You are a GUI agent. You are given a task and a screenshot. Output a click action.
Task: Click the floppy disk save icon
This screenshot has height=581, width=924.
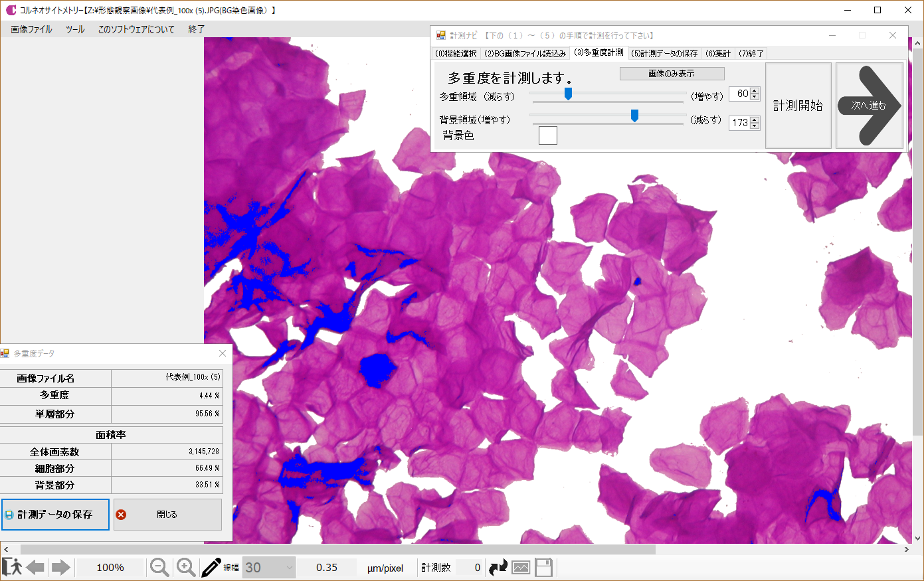[543, 567]
